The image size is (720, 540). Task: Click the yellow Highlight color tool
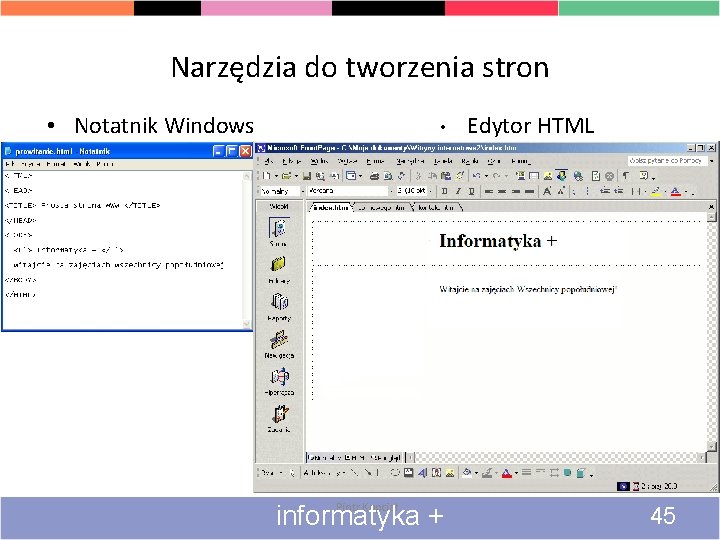click(x=655, y=191)
